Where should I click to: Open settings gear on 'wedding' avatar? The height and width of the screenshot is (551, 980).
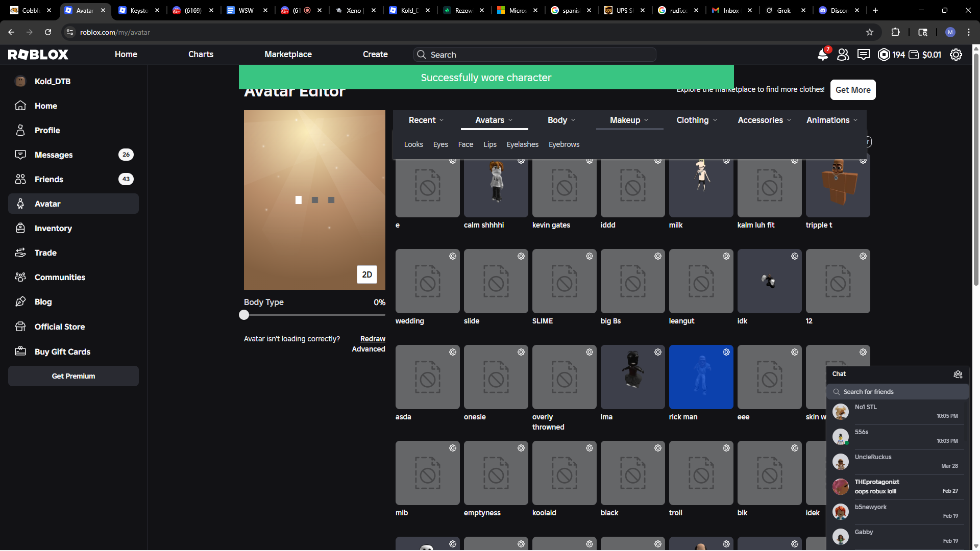(x=453, y=256)
